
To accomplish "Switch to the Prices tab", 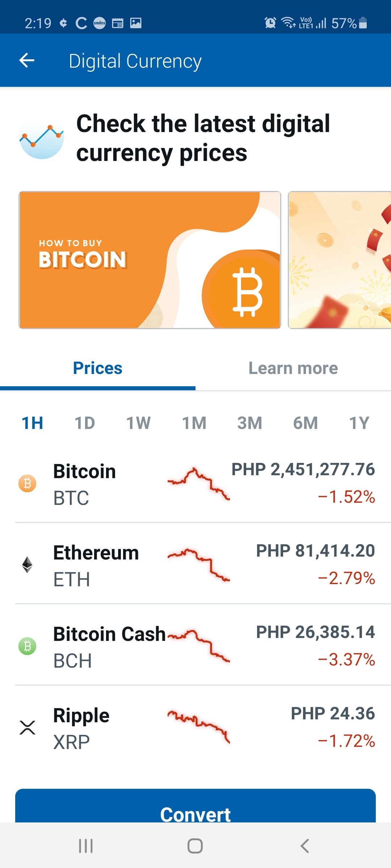I will pos(98,369).
